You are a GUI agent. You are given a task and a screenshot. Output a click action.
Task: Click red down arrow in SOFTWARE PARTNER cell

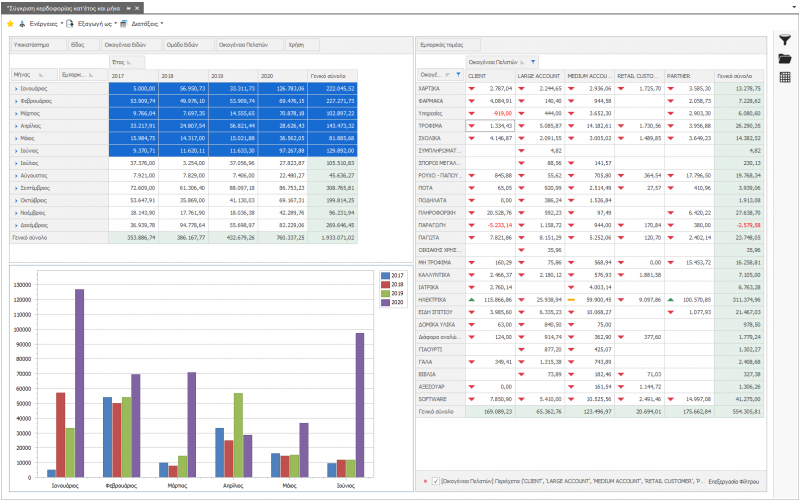[x=670, y=399]
